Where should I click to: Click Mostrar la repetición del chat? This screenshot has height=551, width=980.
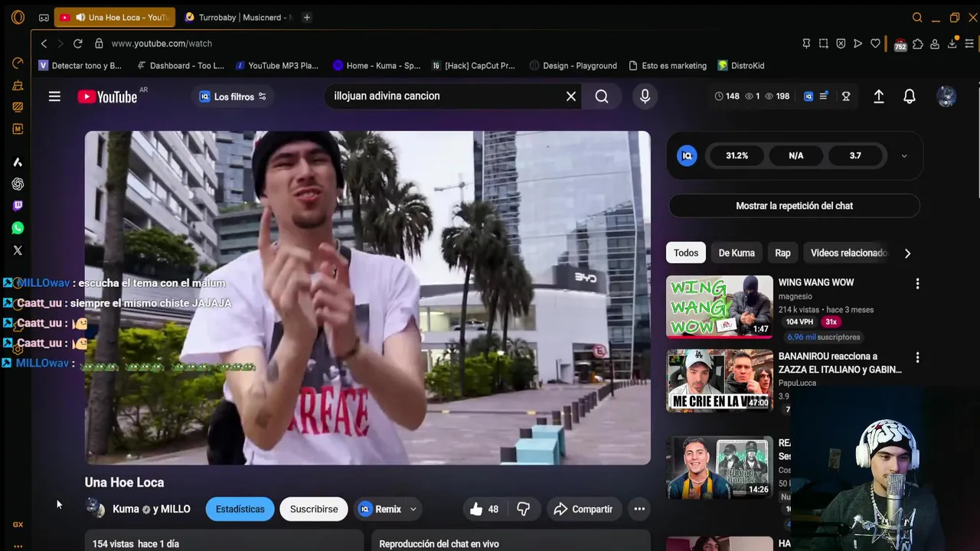point(794,206)
